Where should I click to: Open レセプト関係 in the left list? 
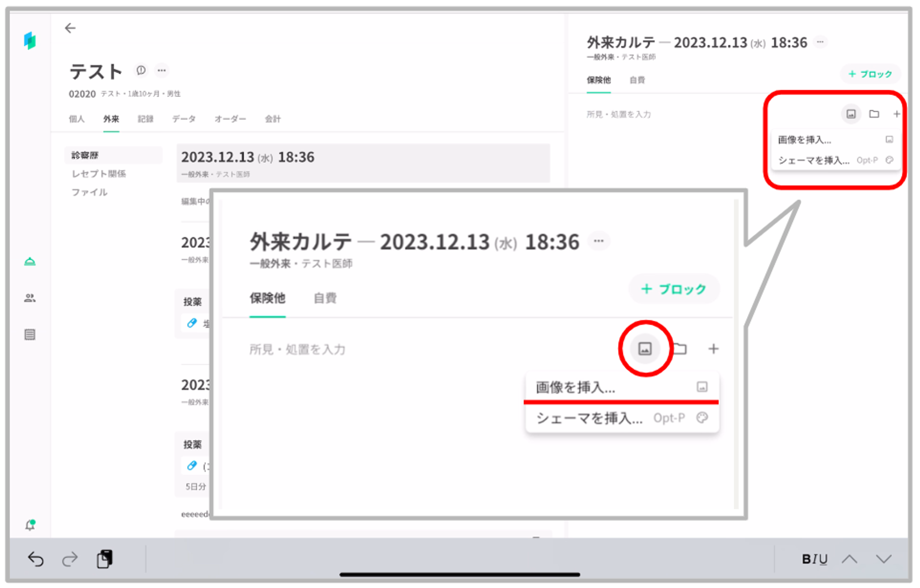[x=98, y=173]
